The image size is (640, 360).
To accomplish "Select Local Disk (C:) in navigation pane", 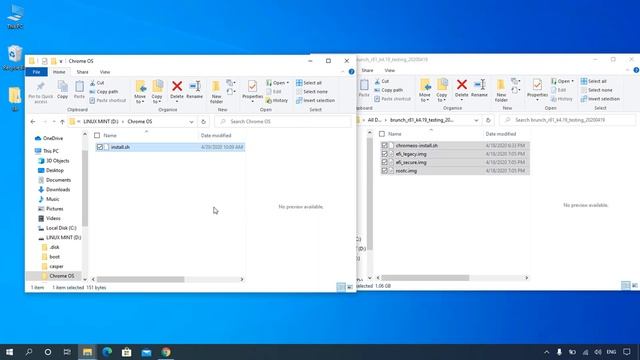I will 61,228.
